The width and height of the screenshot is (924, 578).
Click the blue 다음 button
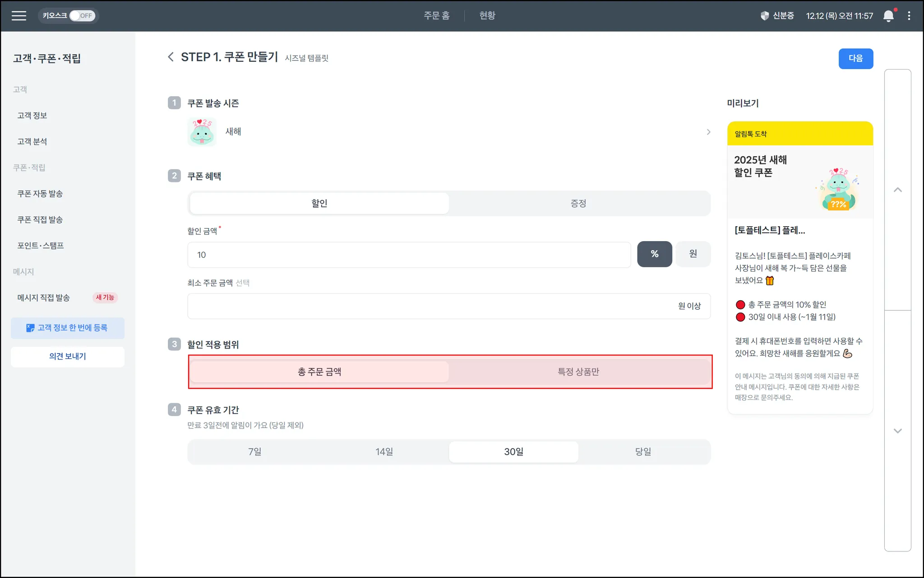tap(855, 58)
